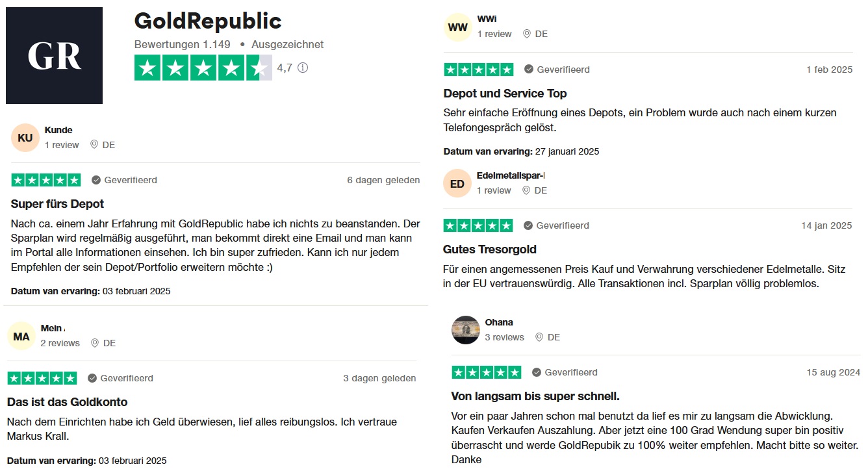Open 'Von langsam bis super schnell.' review

click(x=535, y=396)
